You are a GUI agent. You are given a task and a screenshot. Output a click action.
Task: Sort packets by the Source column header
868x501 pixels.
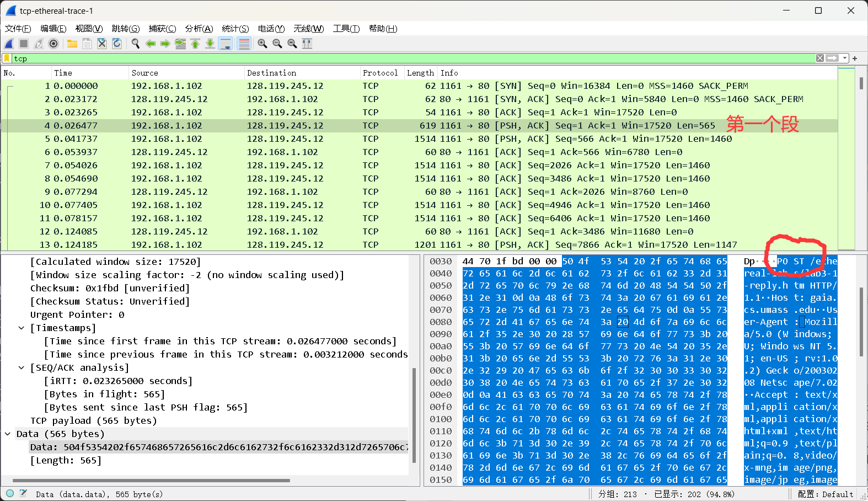(x=186, y=73)
